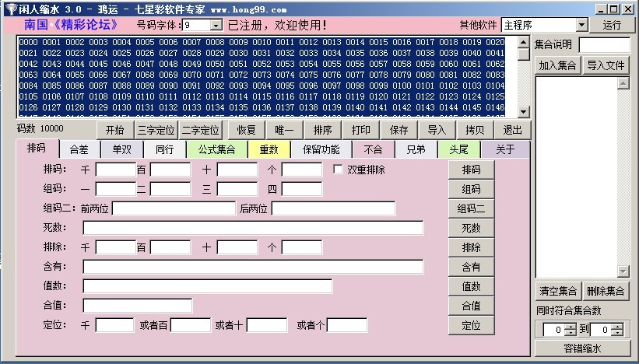Switch to the 合差 tab
Viewport: 639px width, 364px height.
click(79, 149)
